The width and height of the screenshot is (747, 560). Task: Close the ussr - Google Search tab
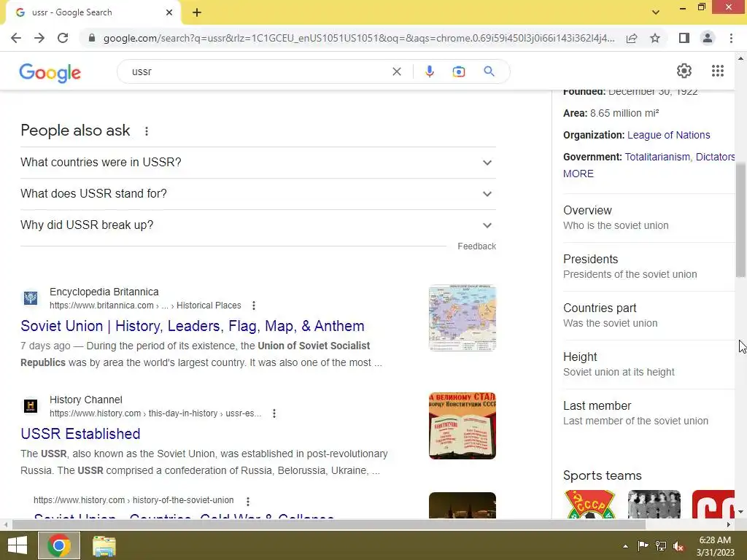tap(169, 12)
